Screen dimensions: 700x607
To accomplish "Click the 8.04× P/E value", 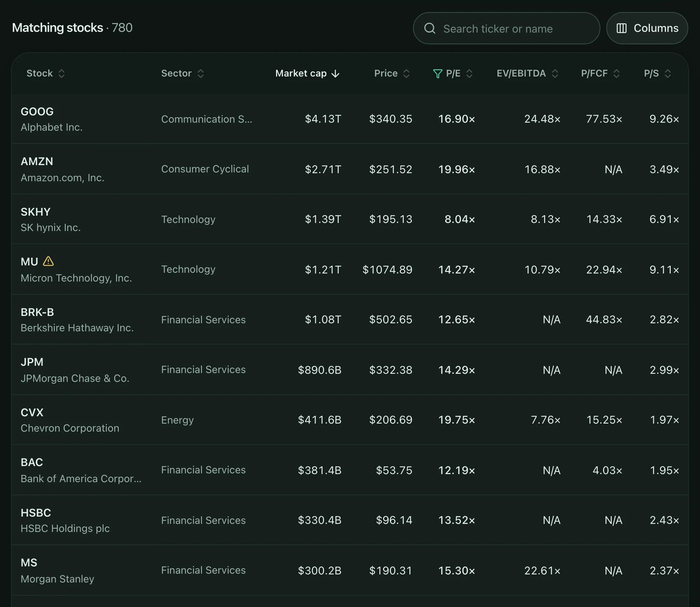I will pyautogui.click(x=459, y=219).
